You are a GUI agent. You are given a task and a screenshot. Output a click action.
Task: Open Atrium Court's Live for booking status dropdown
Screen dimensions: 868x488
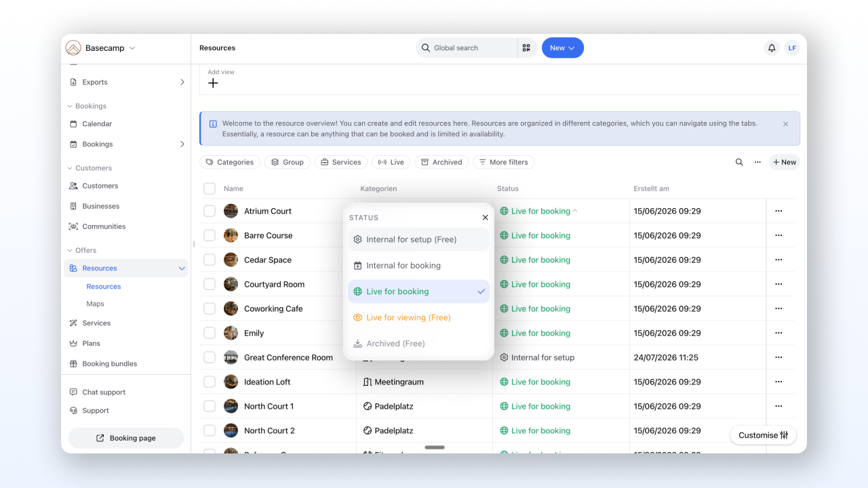point(539,211)
